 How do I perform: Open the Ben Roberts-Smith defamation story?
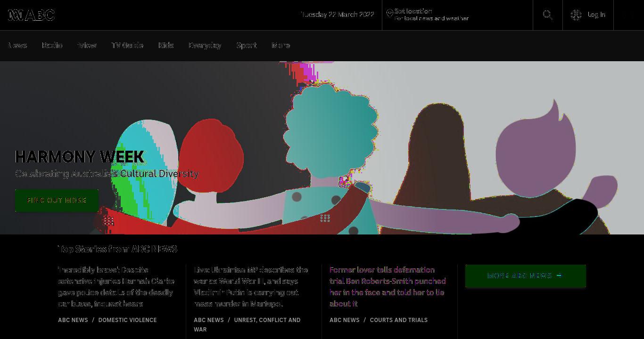(388, 287)
